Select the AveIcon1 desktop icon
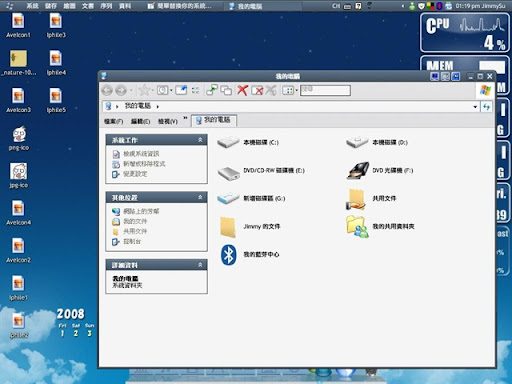This screenshot has height=384, width=512. (x=18, y=25)
